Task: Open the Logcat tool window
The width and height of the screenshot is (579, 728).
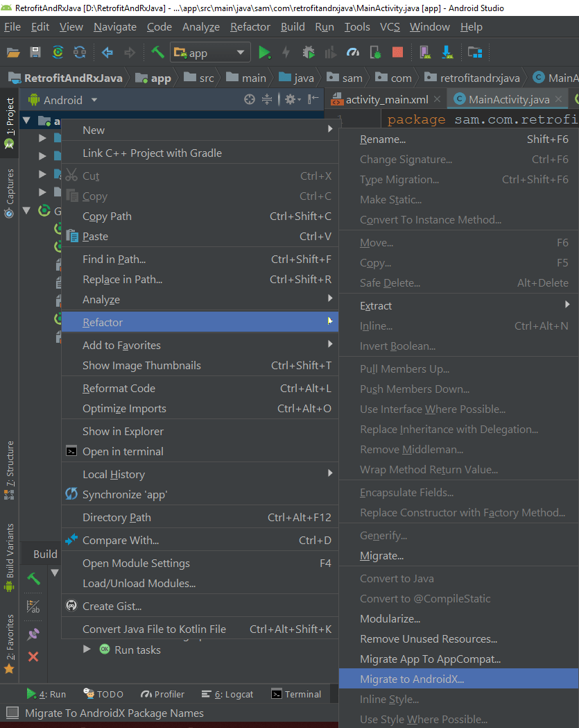Action: [227, 694]
